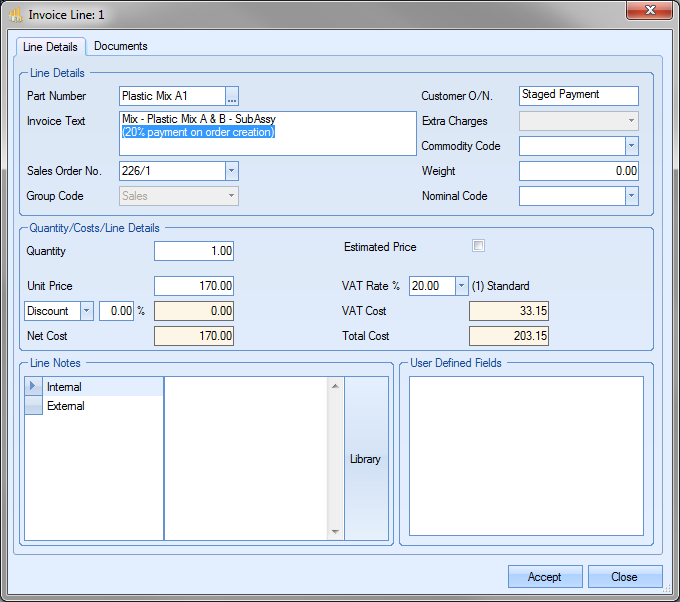The image size is (680, 602).
Task: Expand the Commodity Code dropdown
Action: (x=630, y=146)
